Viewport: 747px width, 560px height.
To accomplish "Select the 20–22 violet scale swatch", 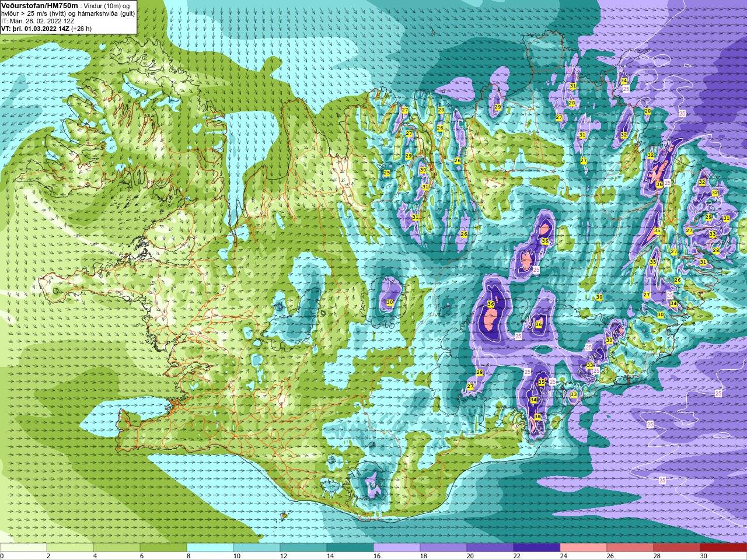I will tap(490, 548).
